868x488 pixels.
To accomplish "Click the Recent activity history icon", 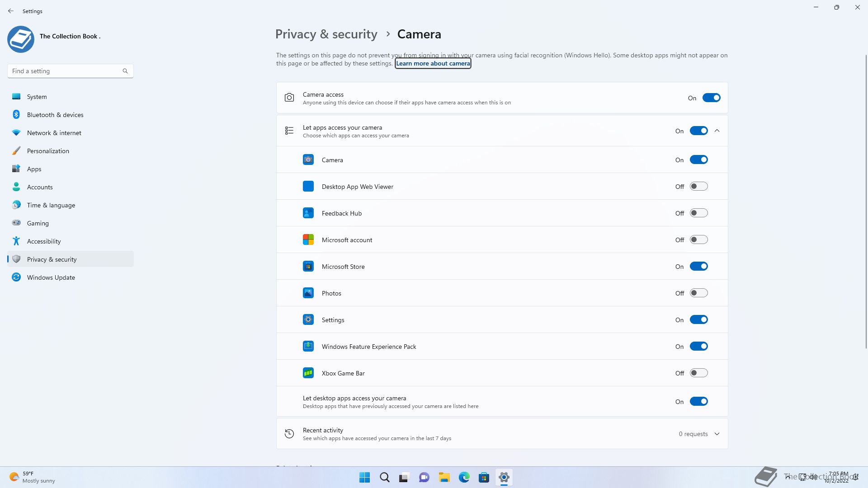I will 289,434.
